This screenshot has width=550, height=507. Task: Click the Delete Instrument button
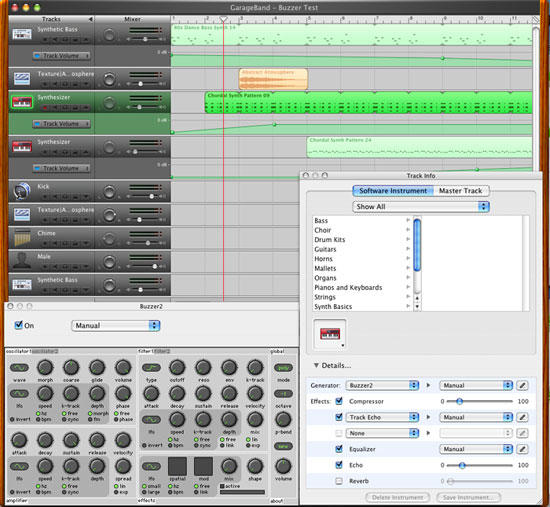(x=397, y=498)
